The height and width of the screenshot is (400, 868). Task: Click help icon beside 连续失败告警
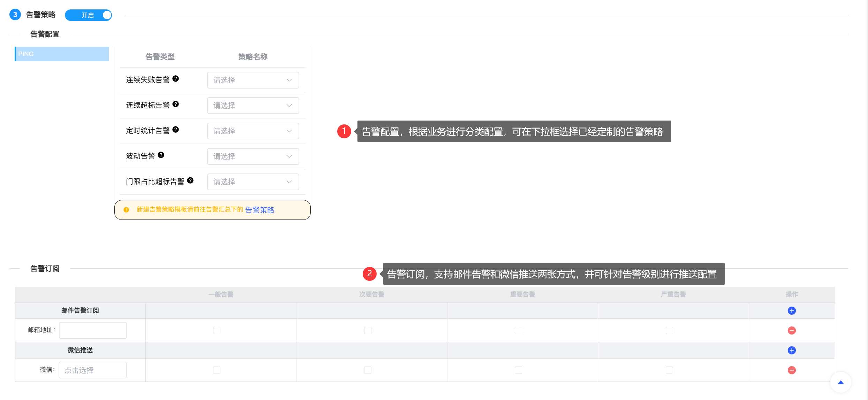tap(176, 79)
